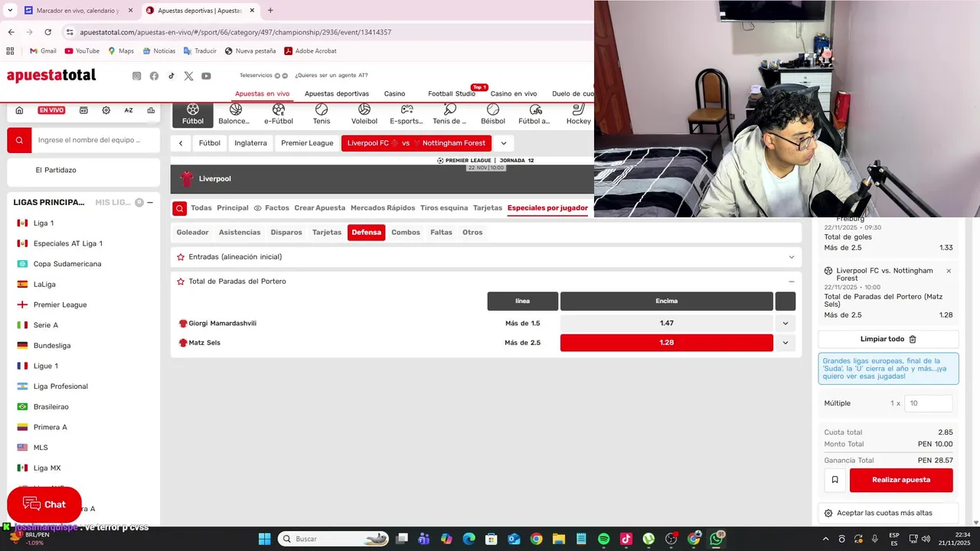Image resolution: width=980 pixels, height=551 pixels.
Task: Open the Apuesta Total Facebook icon
Action: pyautogui.click(x=154, y=76)
